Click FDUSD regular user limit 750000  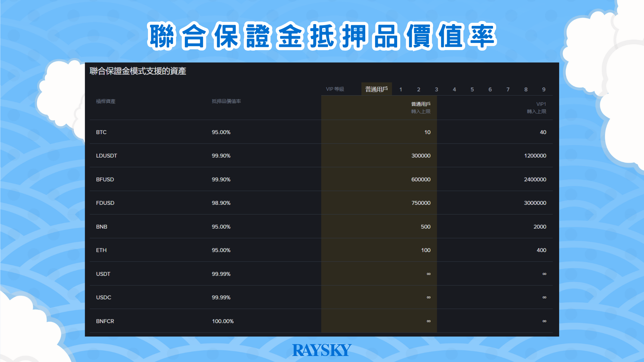coord(421,203)
